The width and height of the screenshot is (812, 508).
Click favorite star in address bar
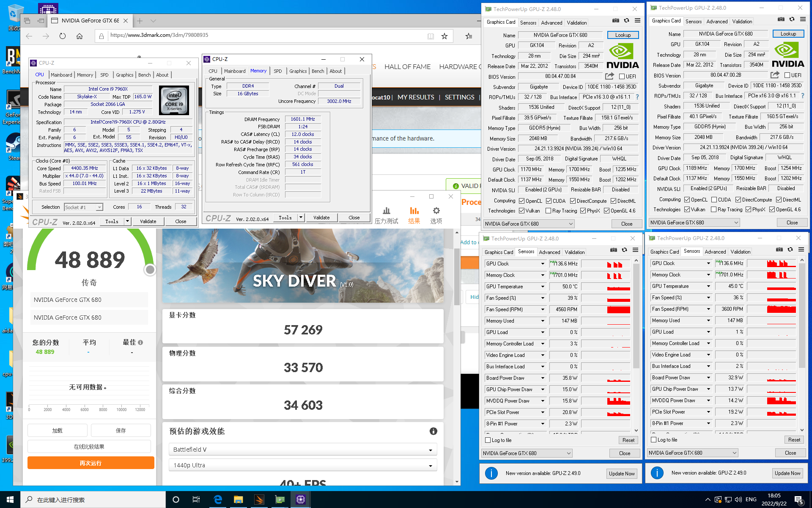point(444,36)
